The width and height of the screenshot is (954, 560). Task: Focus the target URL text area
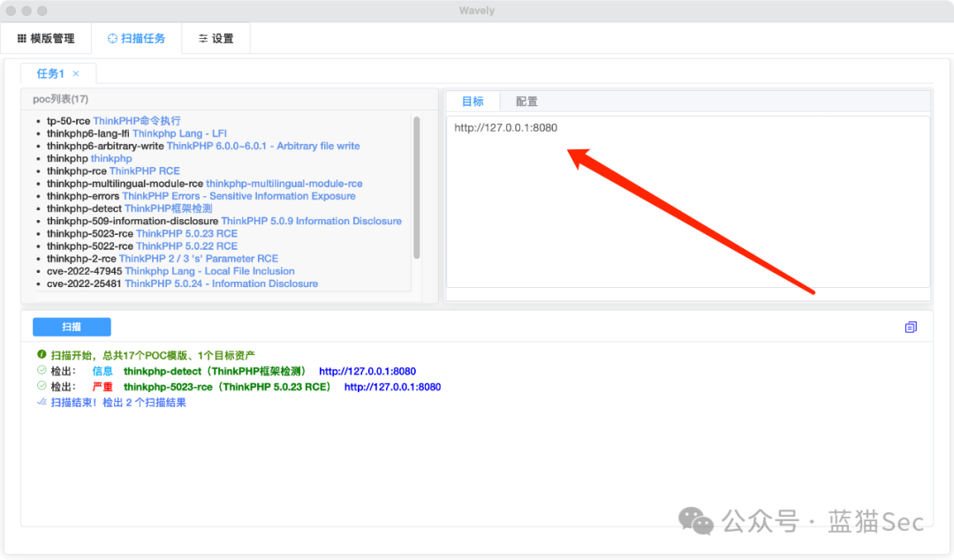pyautogui.click(x=687, y=201)
